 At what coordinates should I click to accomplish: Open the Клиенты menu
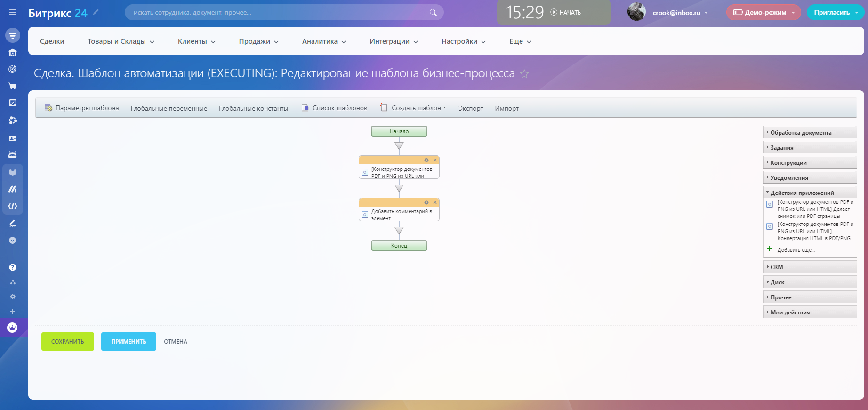(197, 41)
